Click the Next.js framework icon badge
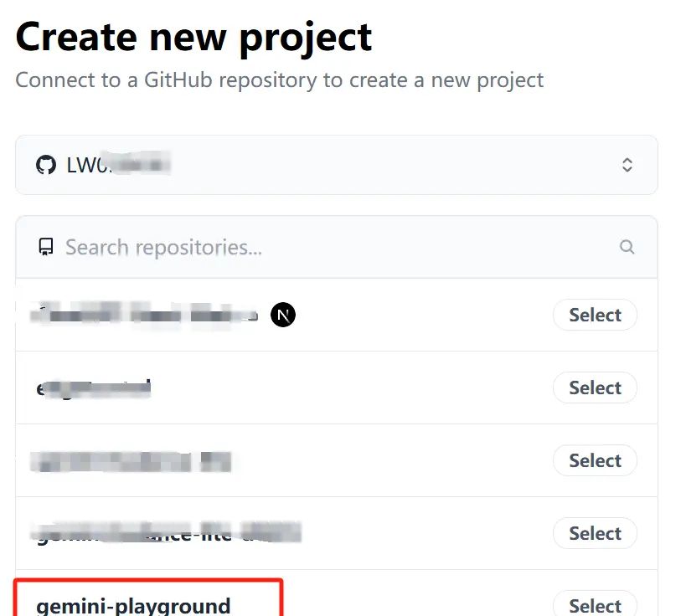The height and width of the screenshot is (616, 686). [x=283, y=316]
